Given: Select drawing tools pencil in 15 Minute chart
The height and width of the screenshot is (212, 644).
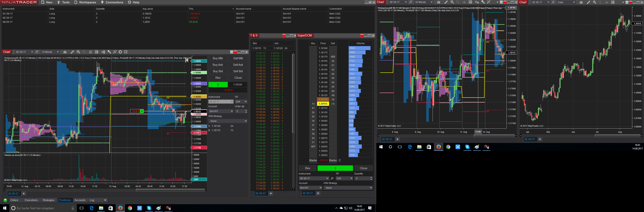Looking at the screenshot, I should click(72, 52).
